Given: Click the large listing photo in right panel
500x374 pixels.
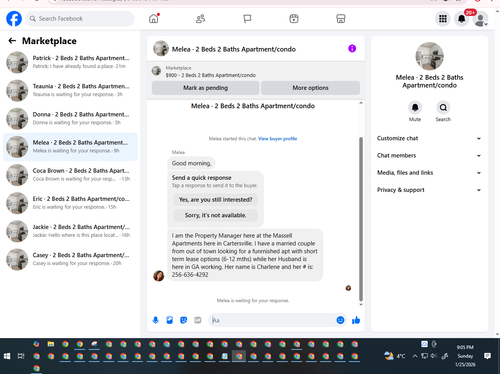Looking at the screenshot, I should pyautogui.click(x=429, y=56).
